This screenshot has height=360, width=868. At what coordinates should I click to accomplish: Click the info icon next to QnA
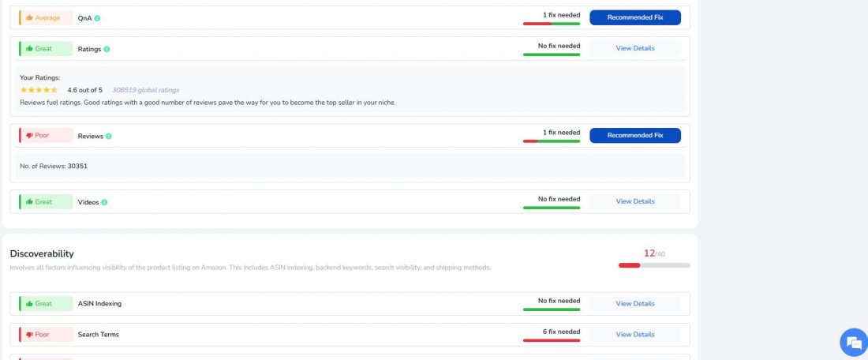click(97, 18)
